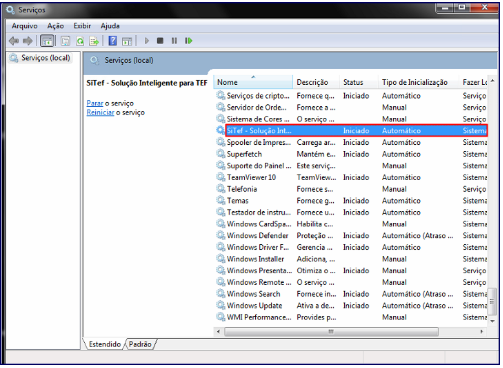503x368 pixels.
Task: Sort by the Nome column header
Action: (253, 82)
